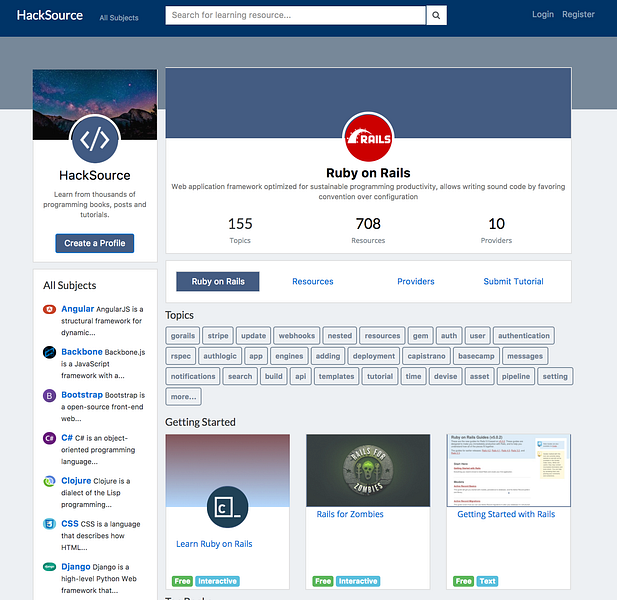Click the Free badge on Learn Ruby card

(x=182, y=581)
